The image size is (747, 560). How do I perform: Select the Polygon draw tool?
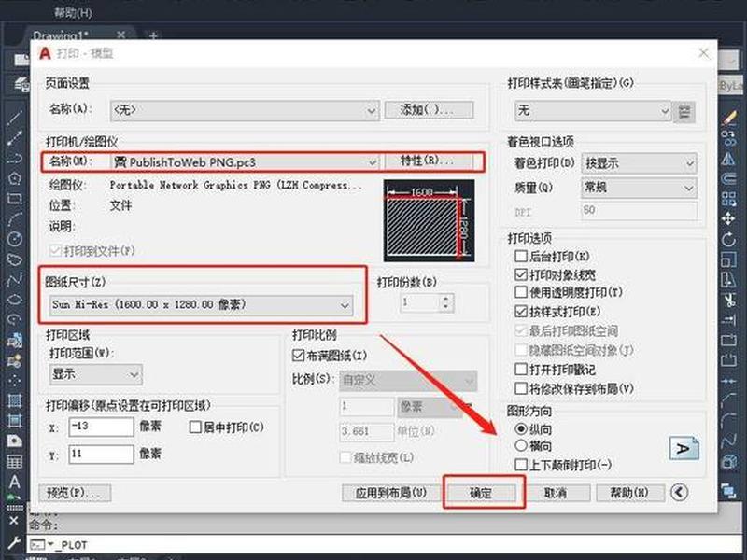coord(15,178)
